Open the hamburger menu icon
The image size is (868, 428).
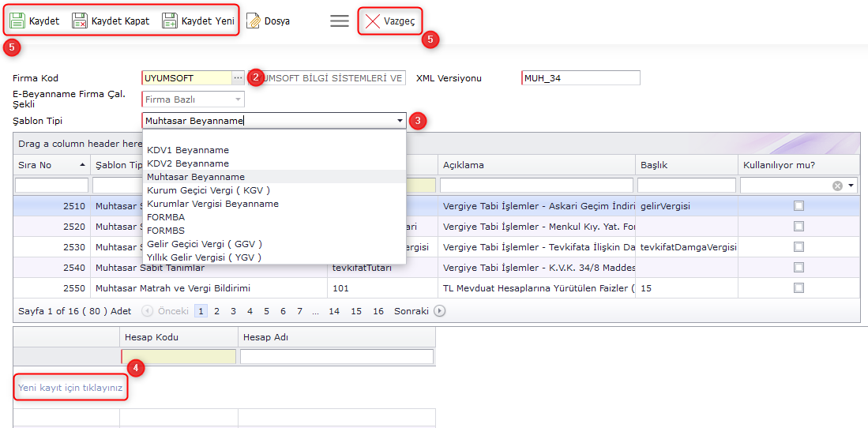pyautogui.click(x=340, y=21)
